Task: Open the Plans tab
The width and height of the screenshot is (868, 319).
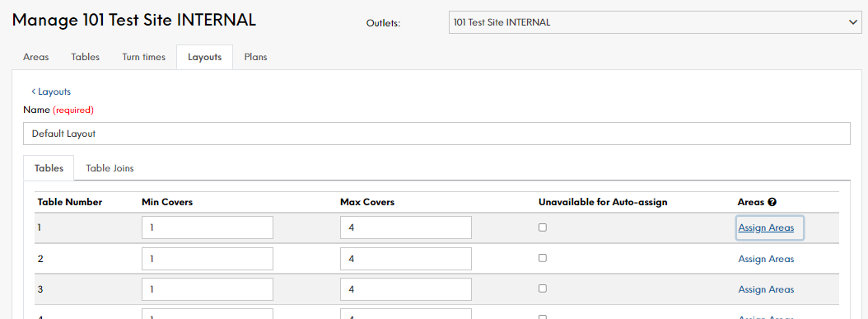Action: [x=256, y=57]
